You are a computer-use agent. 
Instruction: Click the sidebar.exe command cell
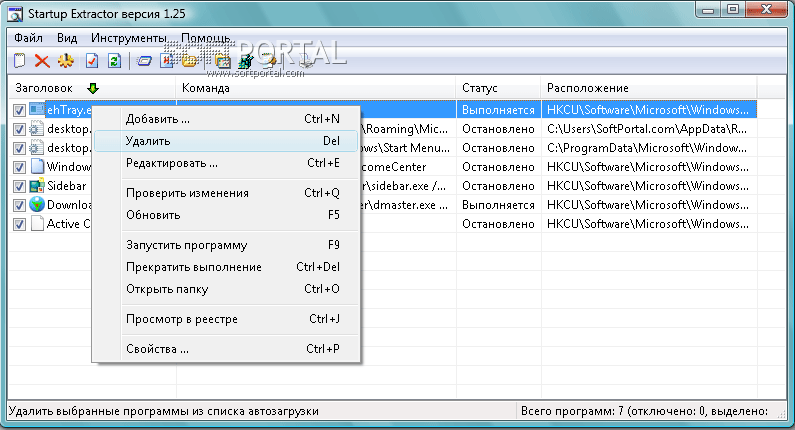(404, 186)
